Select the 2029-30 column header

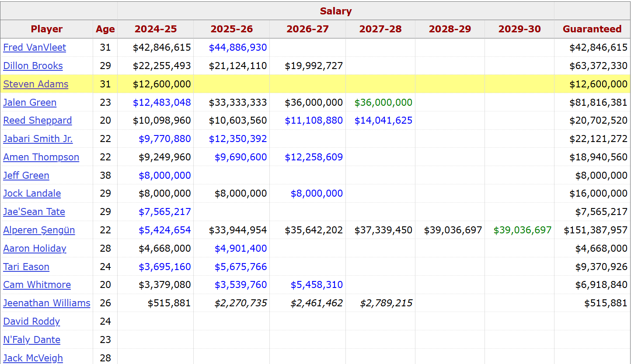[x=519, y=29]
